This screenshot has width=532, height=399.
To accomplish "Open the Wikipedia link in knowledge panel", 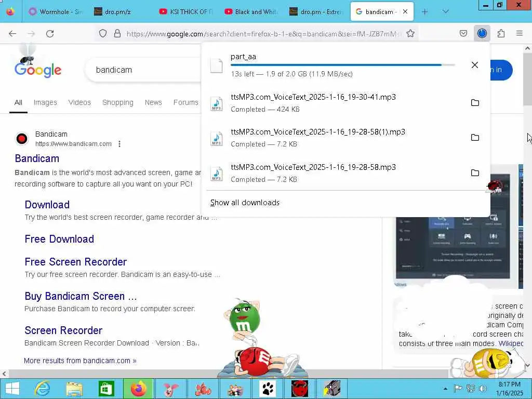I will tap(511, 343).
